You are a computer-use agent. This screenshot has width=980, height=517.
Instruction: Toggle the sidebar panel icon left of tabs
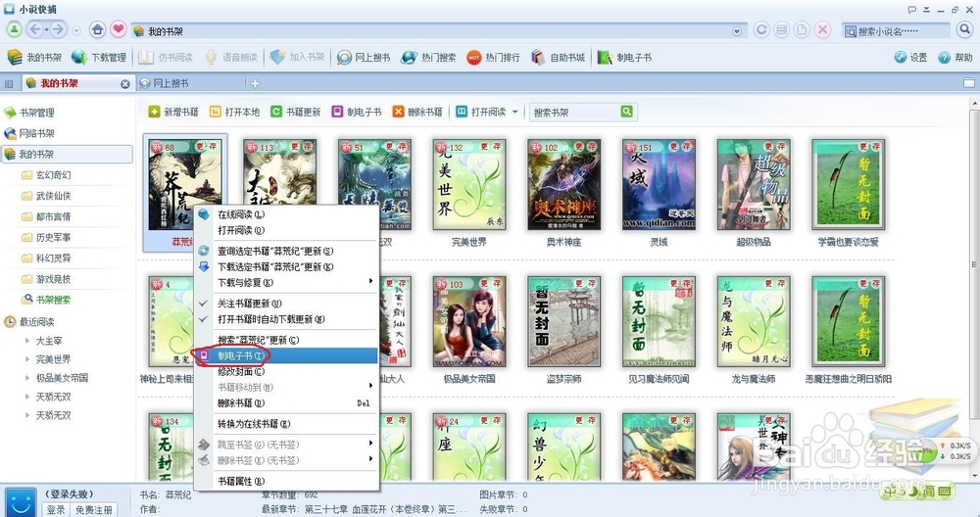(9, 83)
